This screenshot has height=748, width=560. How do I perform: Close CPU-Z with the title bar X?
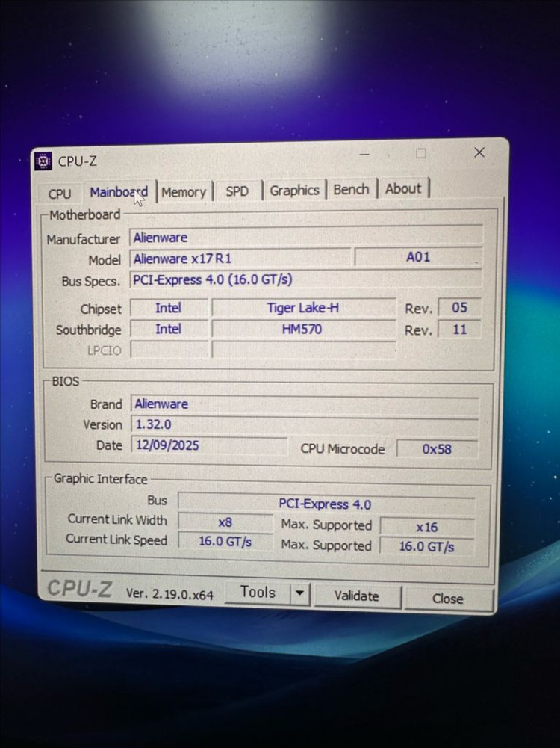click(x=479, y=152)
